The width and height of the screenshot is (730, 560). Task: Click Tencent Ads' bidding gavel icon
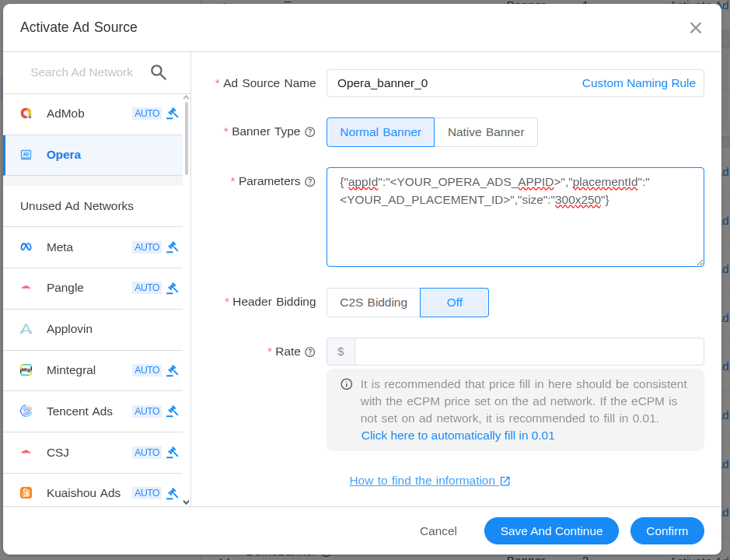tap(173, 411)
